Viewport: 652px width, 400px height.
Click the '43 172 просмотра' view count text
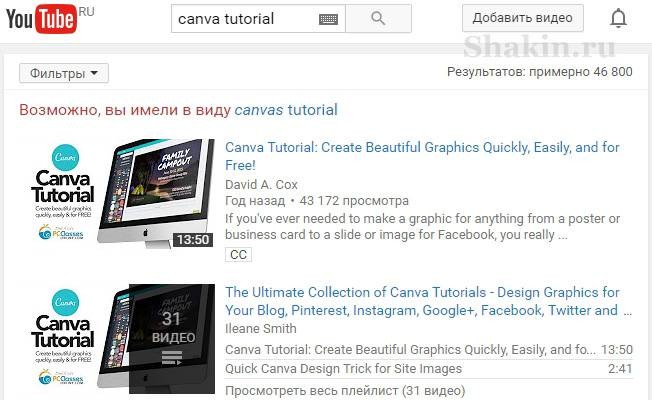[354, 201]
